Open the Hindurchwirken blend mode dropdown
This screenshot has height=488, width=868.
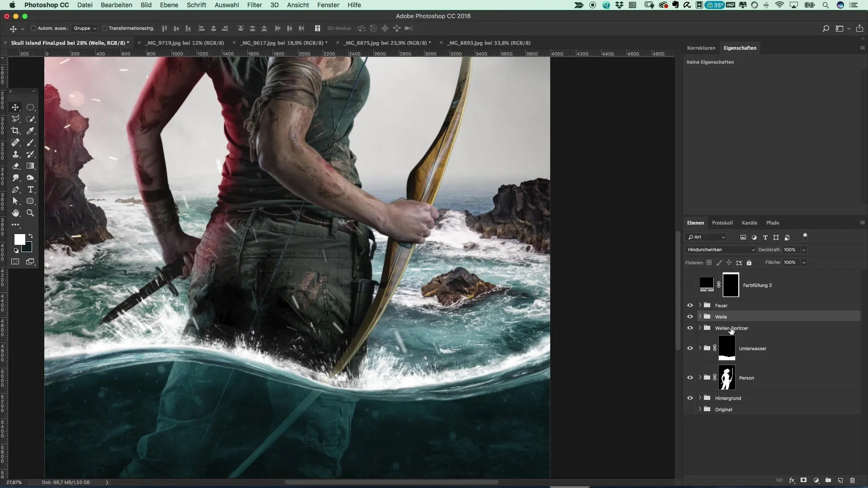721,249
